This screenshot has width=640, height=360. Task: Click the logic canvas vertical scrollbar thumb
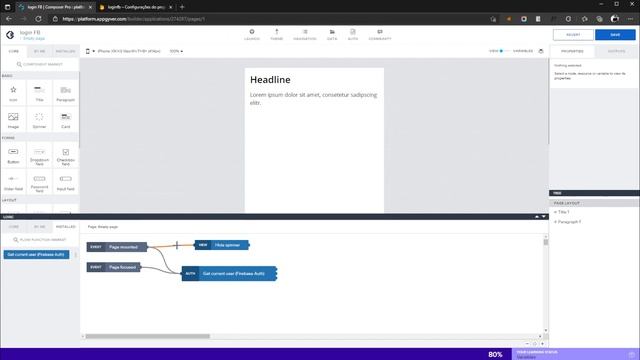546,242
